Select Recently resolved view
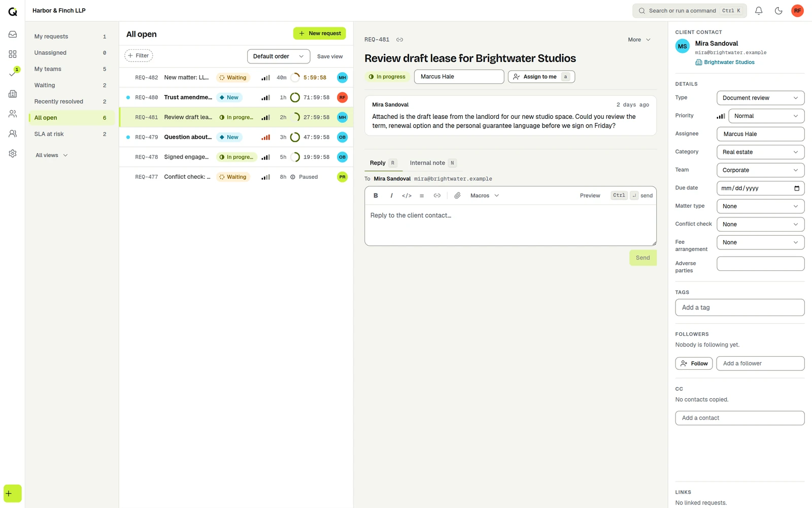The height and width of the screenshot is (508, 812). click(71, 102)
